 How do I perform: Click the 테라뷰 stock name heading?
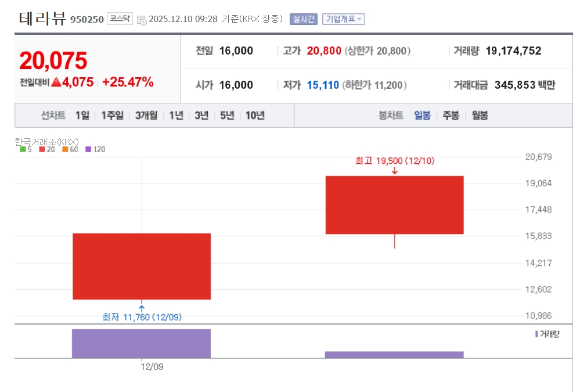[x=42, y=18]
